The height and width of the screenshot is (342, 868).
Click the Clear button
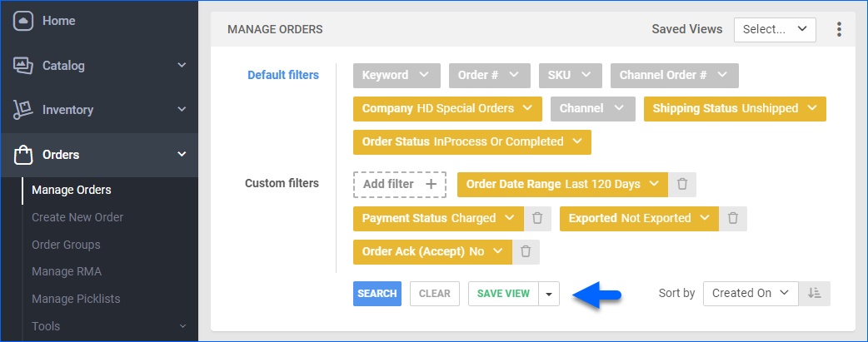(434, 294)
